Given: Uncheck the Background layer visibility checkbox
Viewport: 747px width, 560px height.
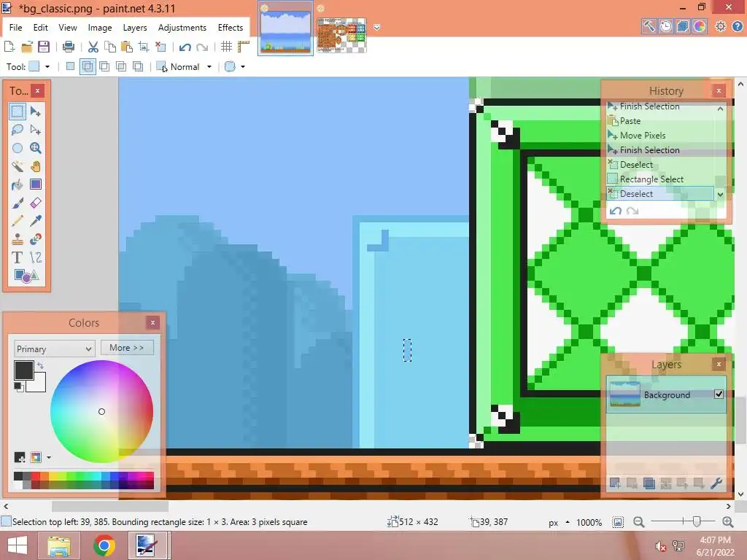Looking at the screenshot, I should [719, 394].
